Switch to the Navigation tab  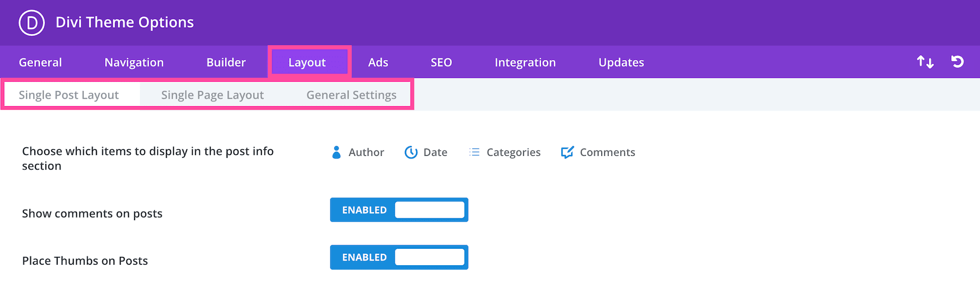tap(134, 63)
